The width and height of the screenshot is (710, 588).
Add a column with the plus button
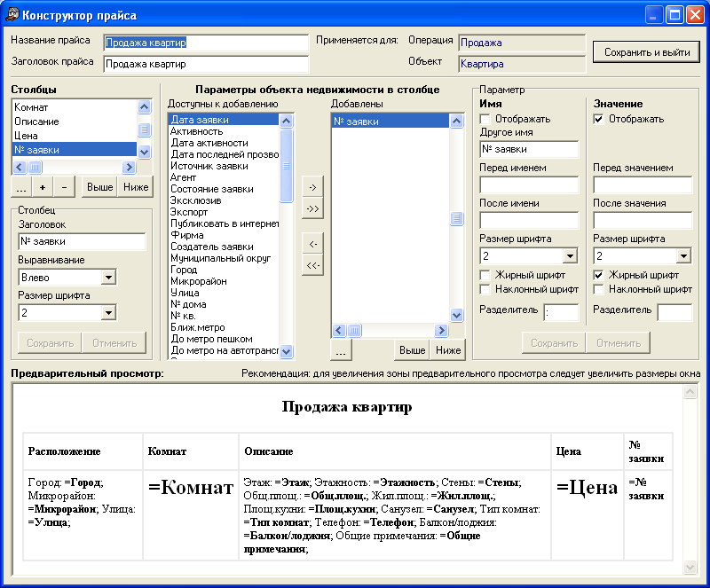click(x=43, y=187)
